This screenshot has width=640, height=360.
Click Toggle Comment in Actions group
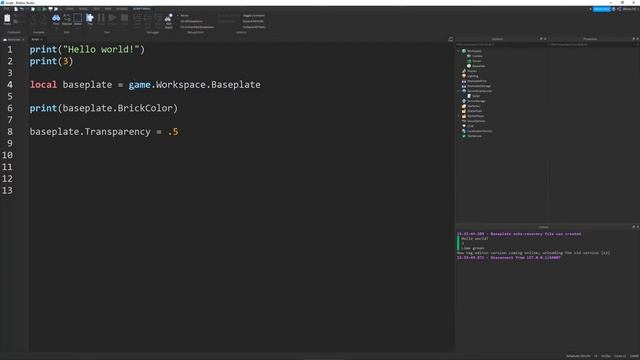pos(253,16)
